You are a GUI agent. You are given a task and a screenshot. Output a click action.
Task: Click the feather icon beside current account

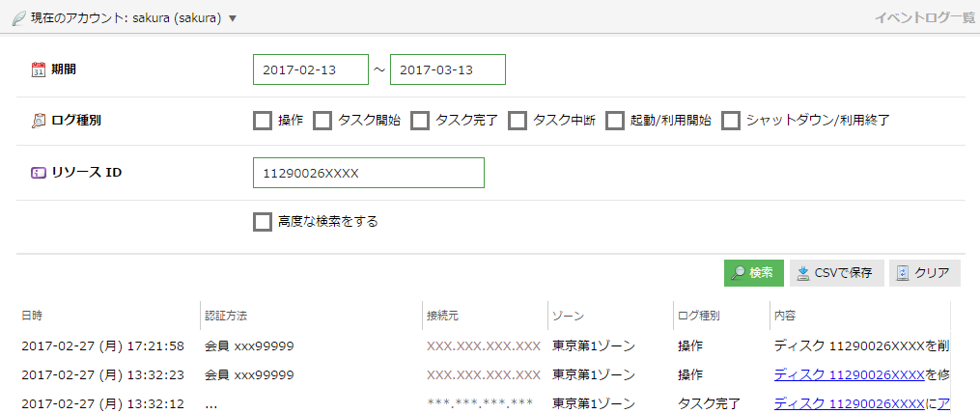pos(18,17)
